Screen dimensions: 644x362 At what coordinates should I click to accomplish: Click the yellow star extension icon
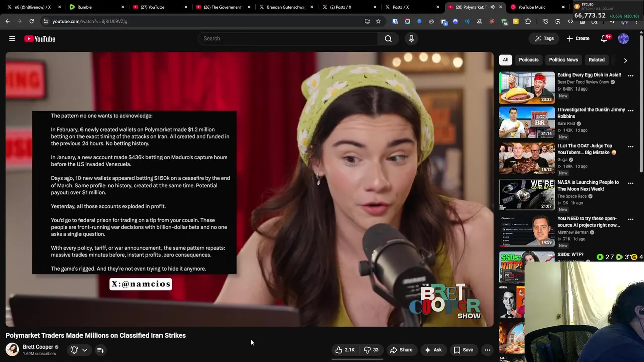(516, 21)
